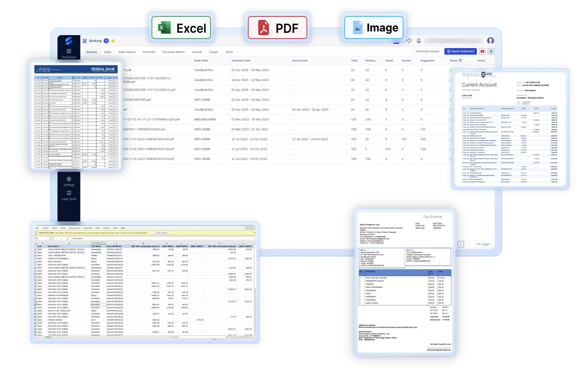Open the Excel Review tab
588x381 pixels.
click(x=106, y=228)
